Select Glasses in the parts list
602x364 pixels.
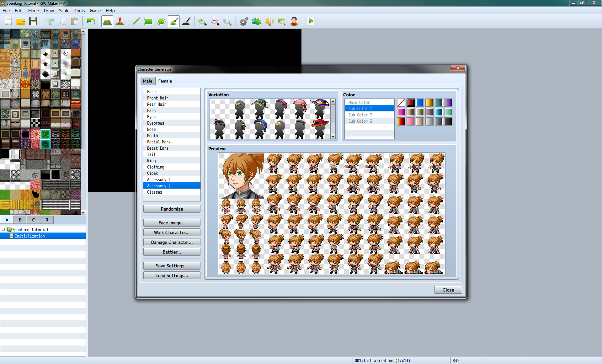pyautogui.click(x=172, y=192)
